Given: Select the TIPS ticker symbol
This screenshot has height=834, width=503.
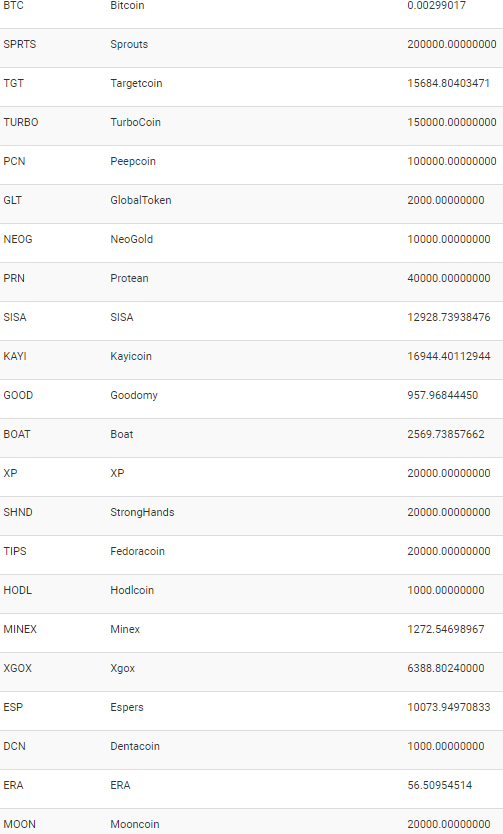Looking at the screenshot, I should click(15, 552).
